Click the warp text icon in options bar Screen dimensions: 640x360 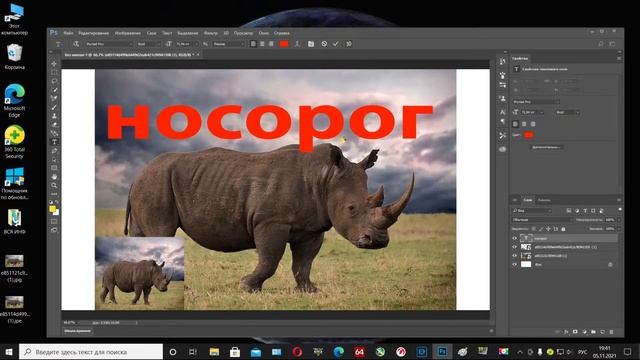(297, 44)
